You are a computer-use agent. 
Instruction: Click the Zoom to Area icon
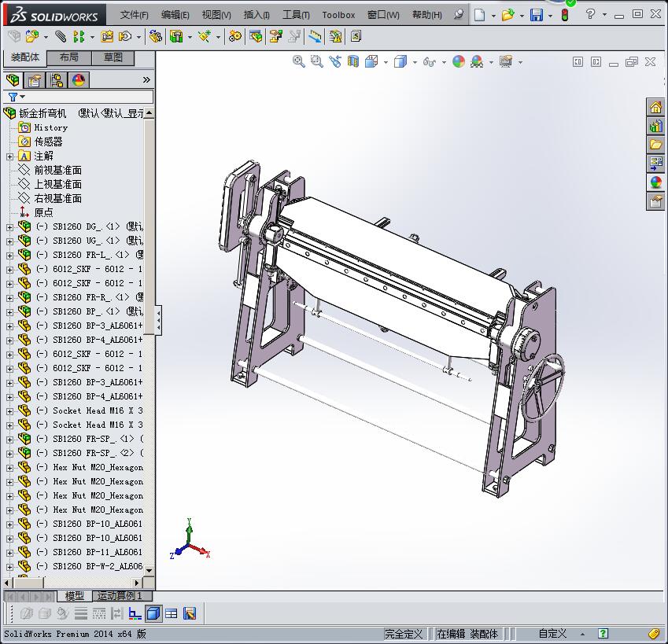(x=316, y=61)
